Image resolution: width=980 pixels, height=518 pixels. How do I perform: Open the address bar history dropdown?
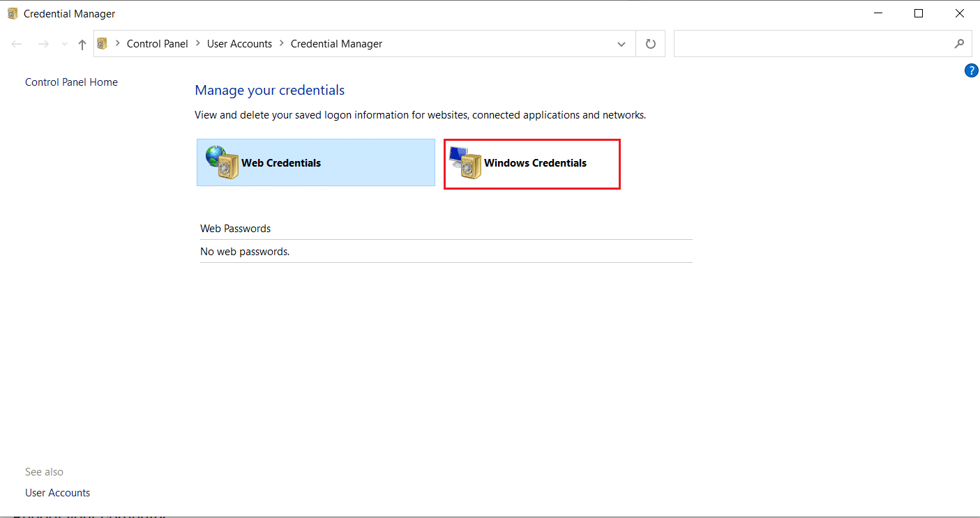pos(621,43)
